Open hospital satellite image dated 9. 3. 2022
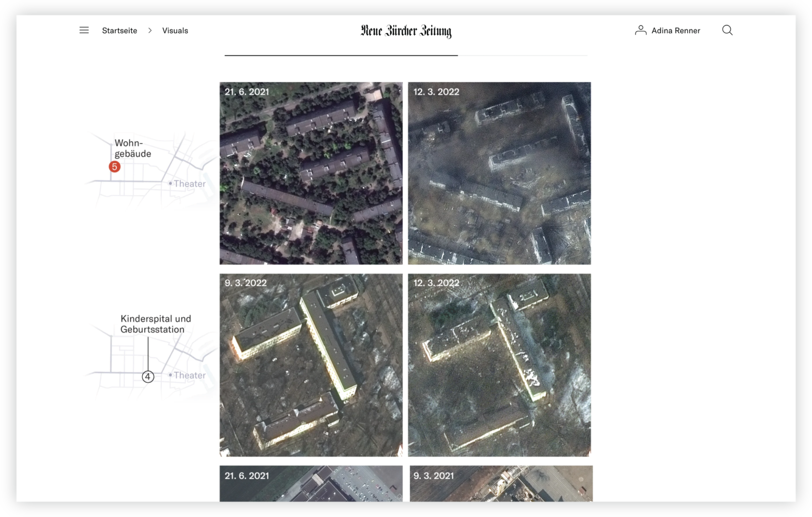The width and height of the screenshot is (812, 517). click(x=311, y=365)
